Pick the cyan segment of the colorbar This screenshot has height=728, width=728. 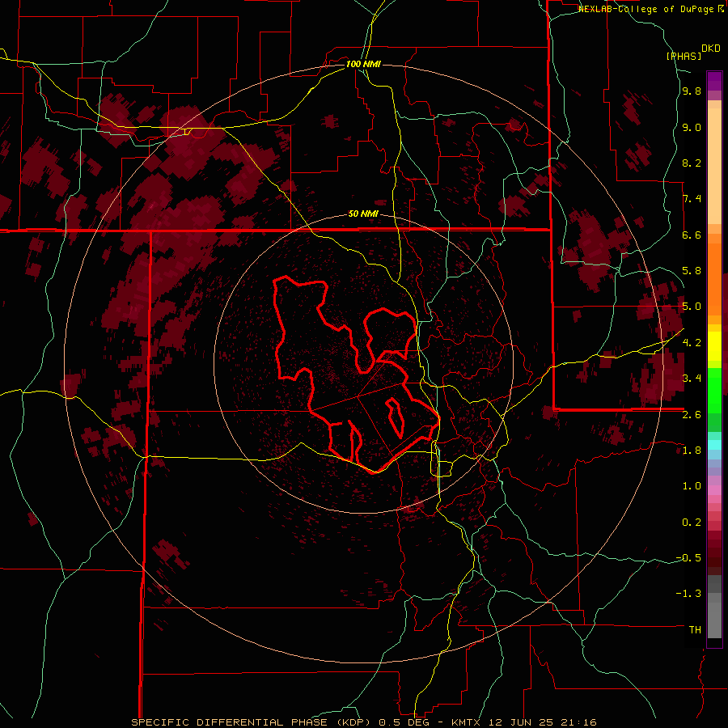(714, 444)
